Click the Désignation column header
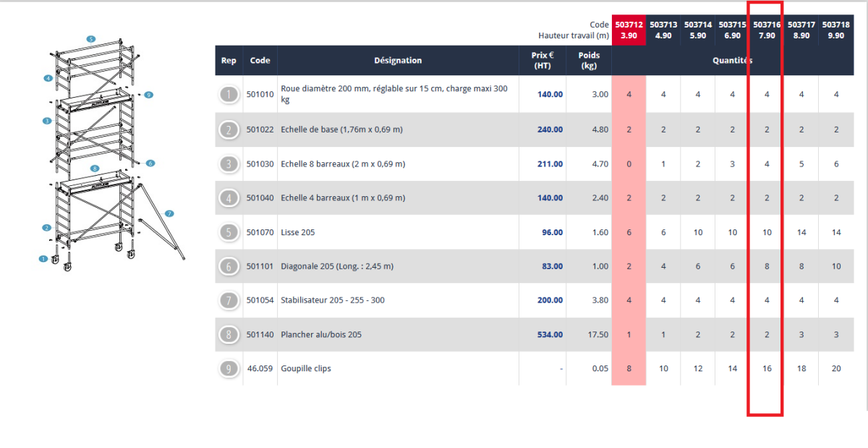 pos(398,61)
